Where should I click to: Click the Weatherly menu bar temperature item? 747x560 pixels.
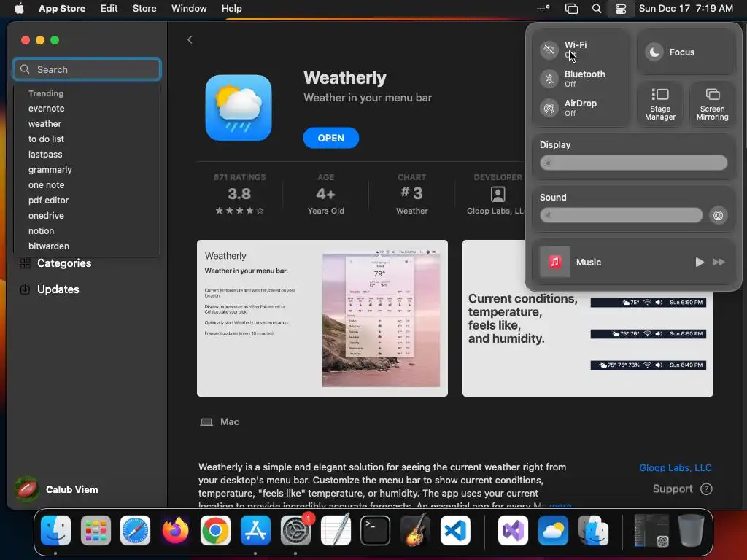[543, 9]
